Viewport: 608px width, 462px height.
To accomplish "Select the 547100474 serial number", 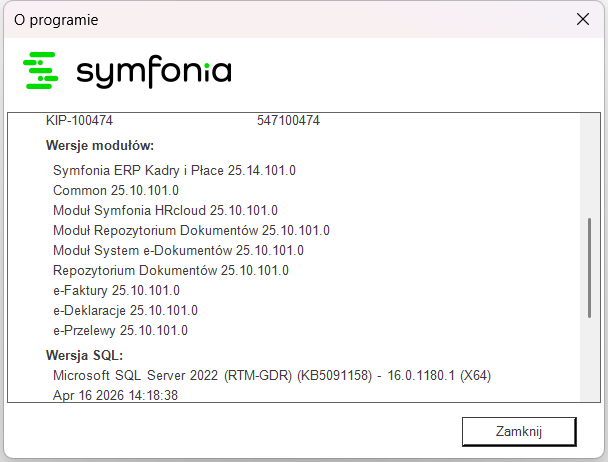I will [288, 120].
